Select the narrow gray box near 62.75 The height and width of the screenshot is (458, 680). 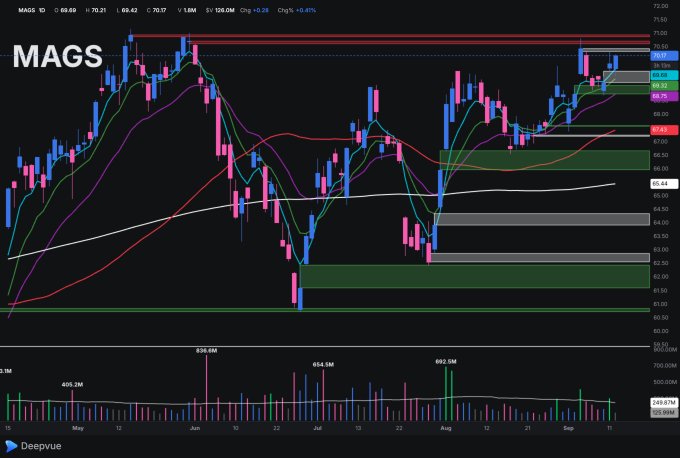click(540, 258)
